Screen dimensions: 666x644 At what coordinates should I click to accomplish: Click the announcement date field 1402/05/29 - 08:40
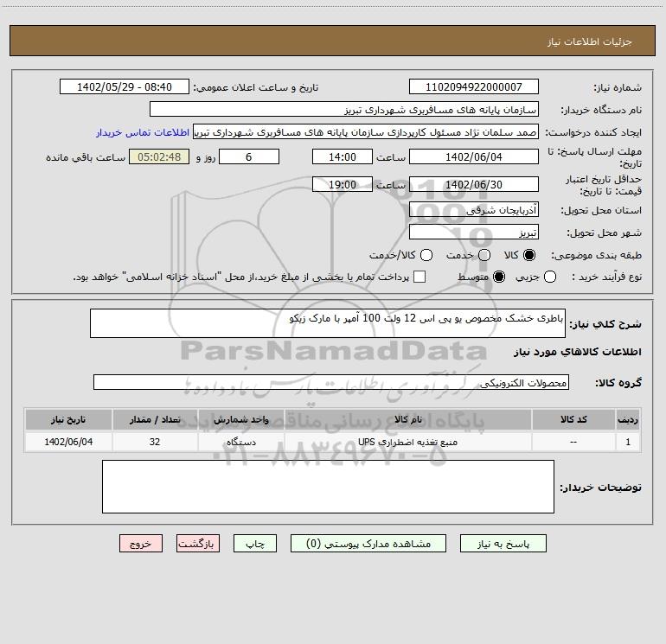[x=125, y=87]
